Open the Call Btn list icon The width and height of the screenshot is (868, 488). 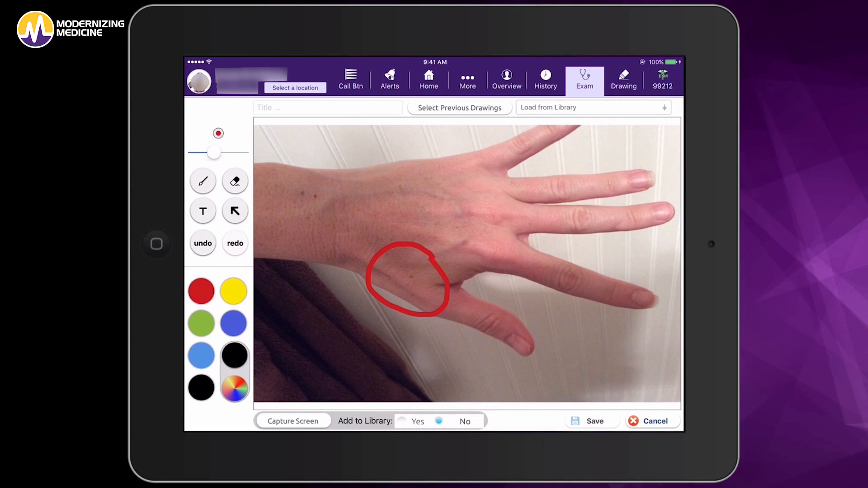pyautogui.click(x=351, y=80)
